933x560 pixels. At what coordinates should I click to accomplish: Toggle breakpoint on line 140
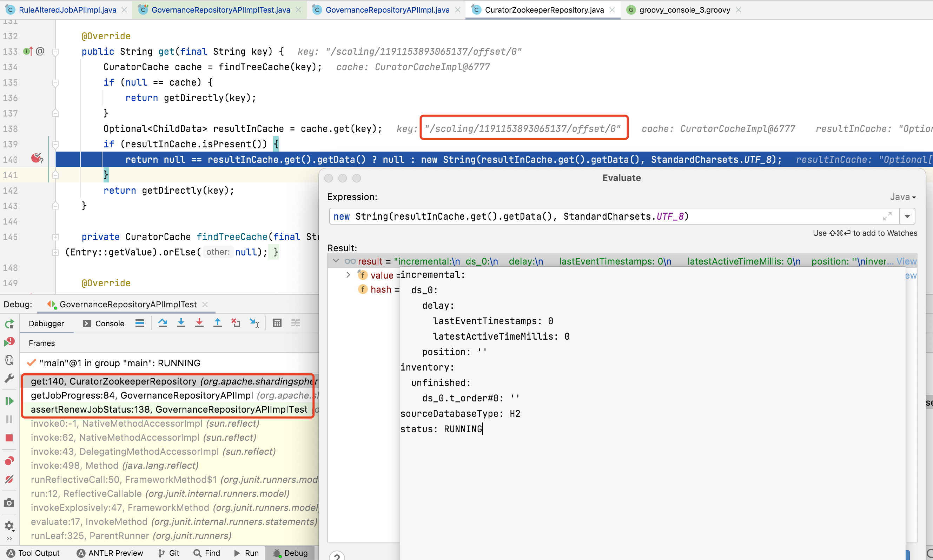pyautogui.click(x=37, y=159)
